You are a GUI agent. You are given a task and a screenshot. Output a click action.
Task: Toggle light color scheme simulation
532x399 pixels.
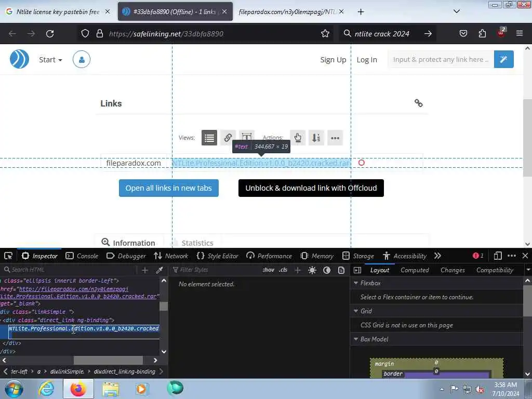click(x=312, y=270)
